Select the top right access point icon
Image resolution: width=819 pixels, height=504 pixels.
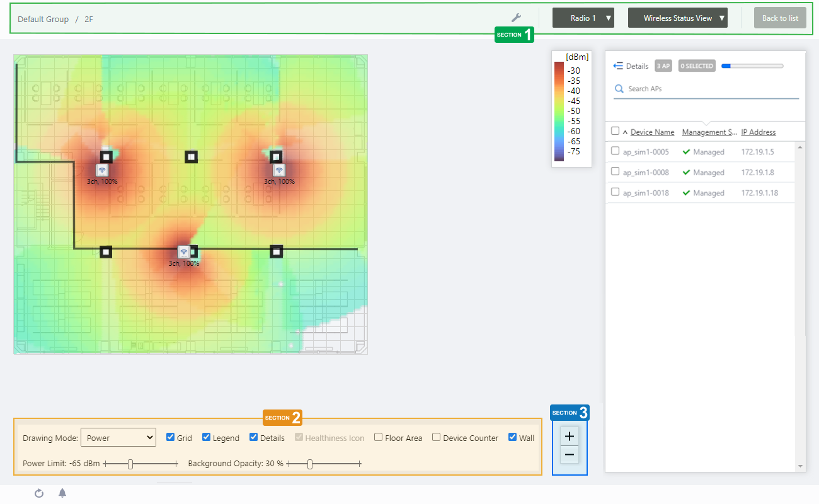(x=279, y=170)
